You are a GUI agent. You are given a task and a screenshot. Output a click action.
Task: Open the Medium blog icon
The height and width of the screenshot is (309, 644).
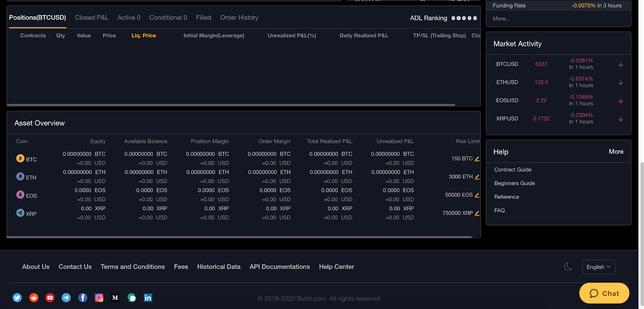115,298
